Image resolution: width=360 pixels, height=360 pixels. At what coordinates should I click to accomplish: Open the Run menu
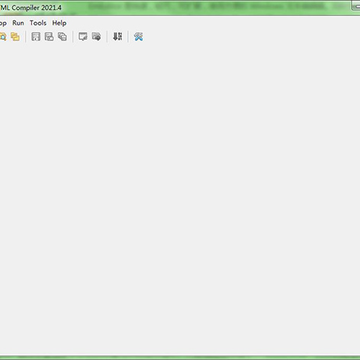pos(18,23)
